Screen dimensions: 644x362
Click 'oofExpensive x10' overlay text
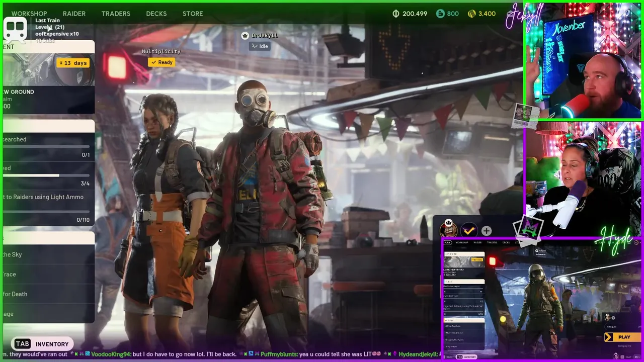[x=57, y=34]
